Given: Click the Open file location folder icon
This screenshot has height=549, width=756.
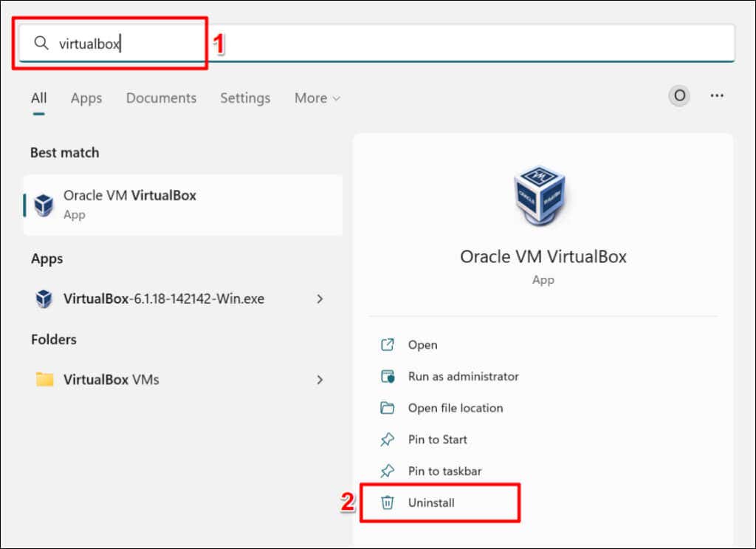Looking at the screenshot, I should click(388, 408).
